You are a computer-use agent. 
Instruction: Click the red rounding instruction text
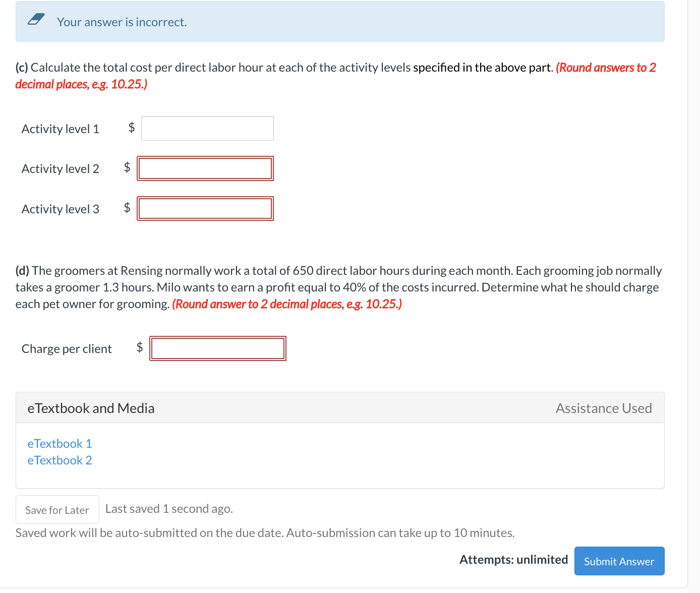81,84
